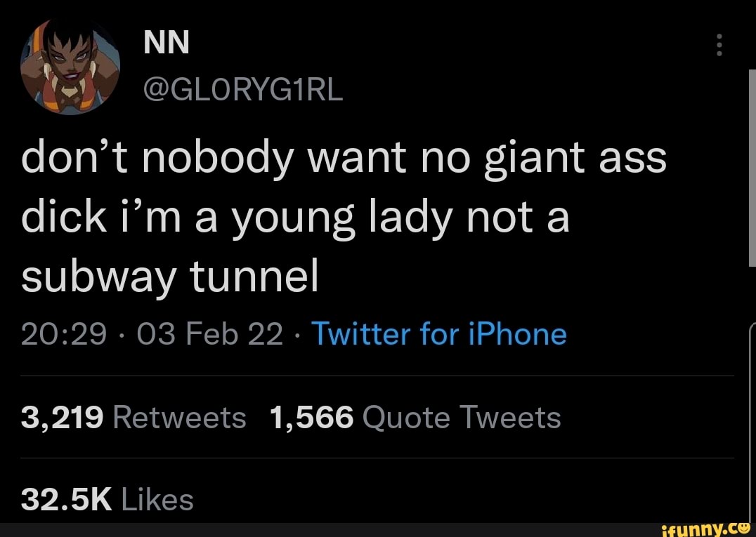756x537 pixels.
Task: Click the scrollbar thumb on right edge
Action: coord(752,168)
